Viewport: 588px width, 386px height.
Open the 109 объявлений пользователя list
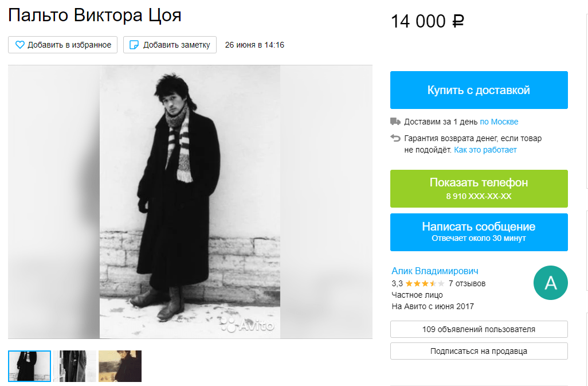click(x=479, y=329)
